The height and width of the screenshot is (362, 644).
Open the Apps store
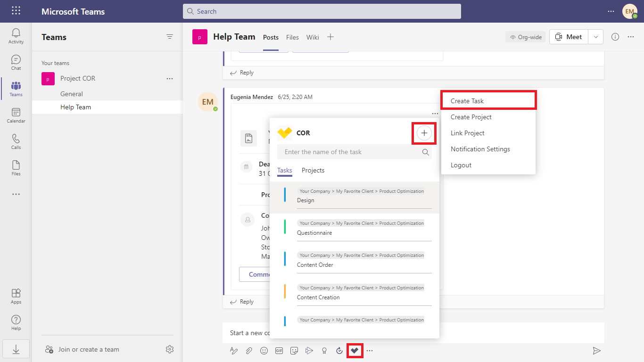16,296
